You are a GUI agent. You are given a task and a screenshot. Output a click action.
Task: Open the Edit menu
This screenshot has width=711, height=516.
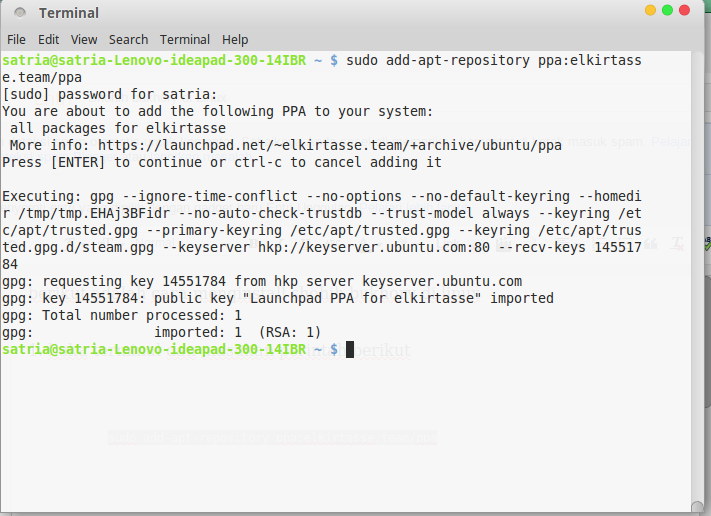point(48,40)
